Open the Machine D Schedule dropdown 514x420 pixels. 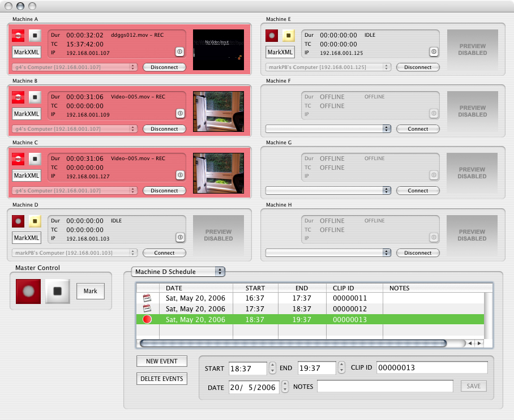(x=178, y=272)
